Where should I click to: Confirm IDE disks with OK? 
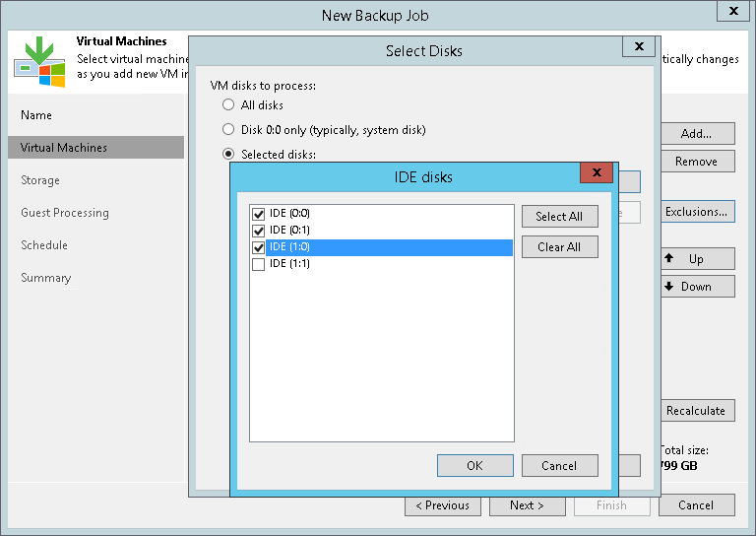point(474,466)
